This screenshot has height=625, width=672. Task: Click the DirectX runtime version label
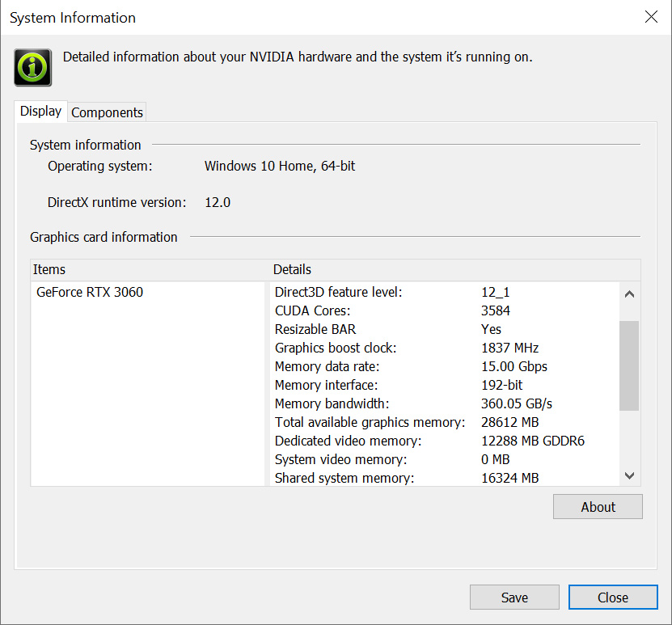117,202
